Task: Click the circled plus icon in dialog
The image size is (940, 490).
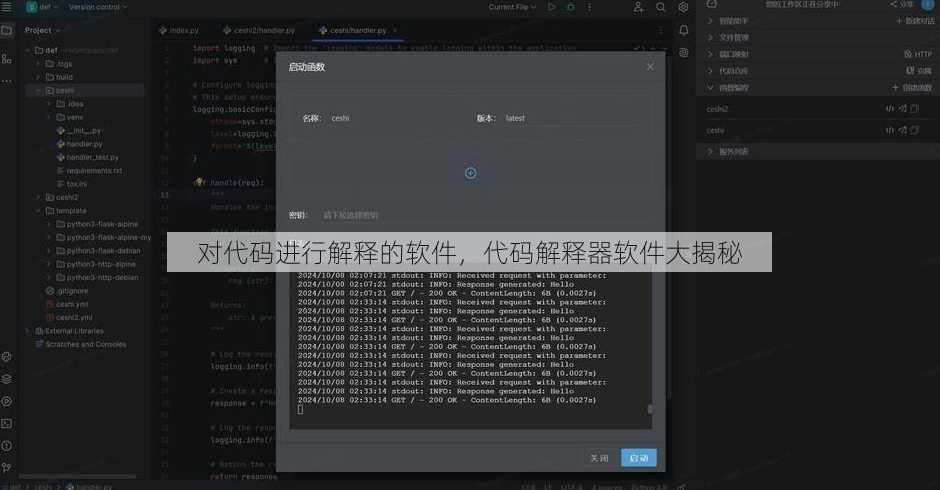Action: coord(471,173)
